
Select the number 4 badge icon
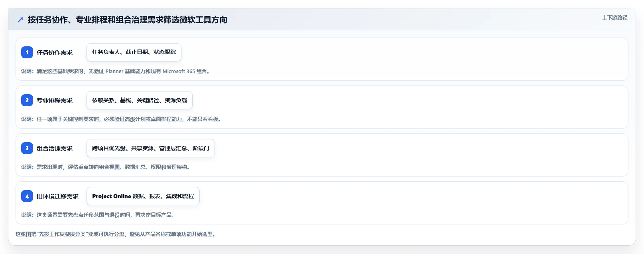click(27, 196)
